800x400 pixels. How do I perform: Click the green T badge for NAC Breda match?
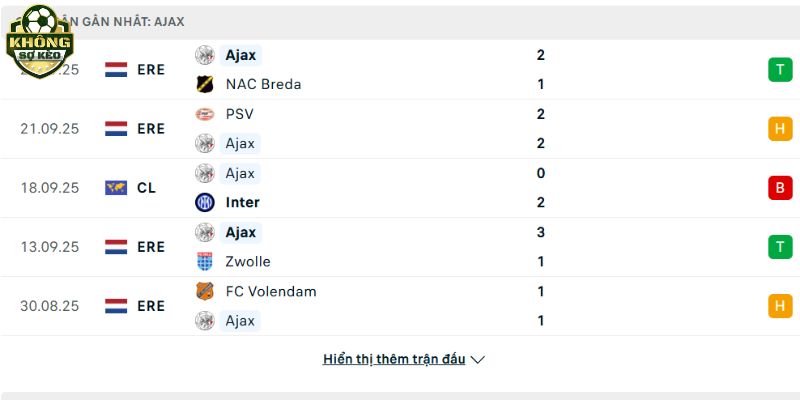(780, 70)
